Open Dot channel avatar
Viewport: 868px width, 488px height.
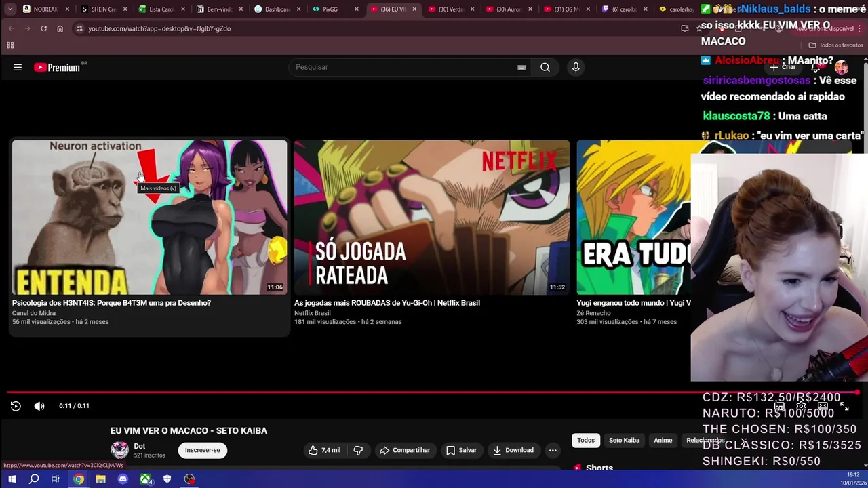120,450
